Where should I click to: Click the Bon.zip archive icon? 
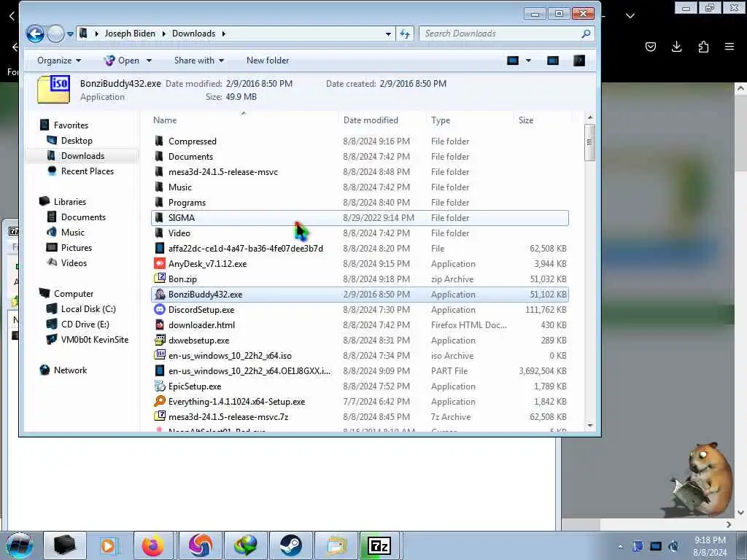(160, 279)
